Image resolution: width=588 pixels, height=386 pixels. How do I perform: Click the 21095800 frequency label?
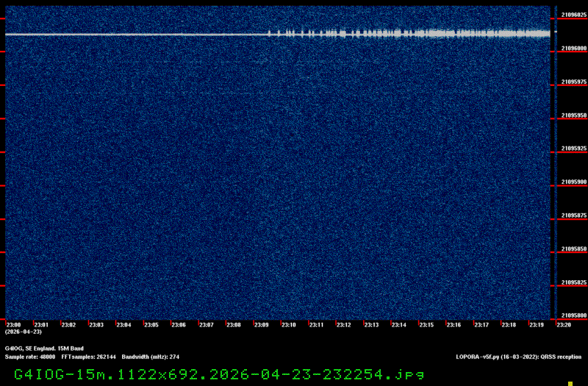574,315
